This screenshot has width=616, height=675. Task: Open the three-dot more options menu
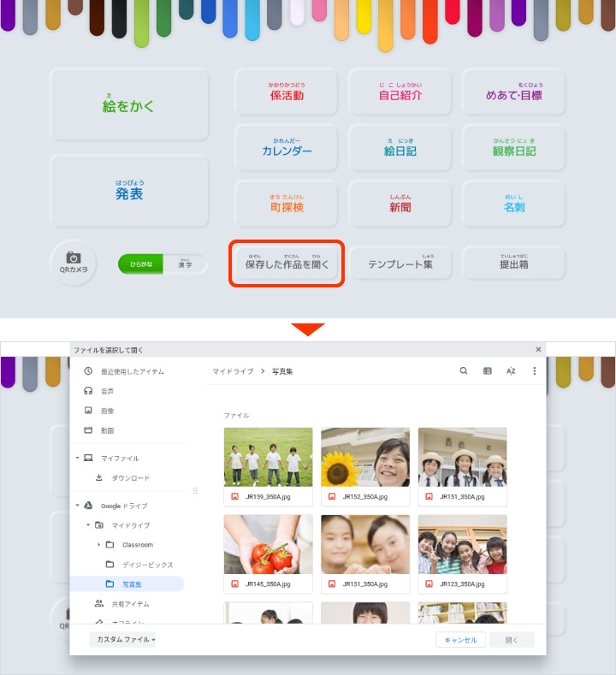click(535, 371)
